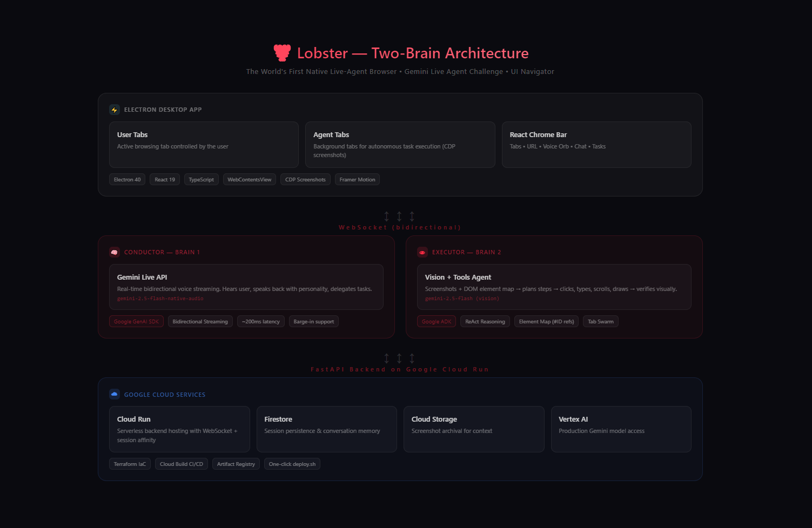The width and height of the screenshot is (812, 528).
Task: Click 'Tabs • URL • Voice Orb • Chat • Tasks' text
Action: 558,146
